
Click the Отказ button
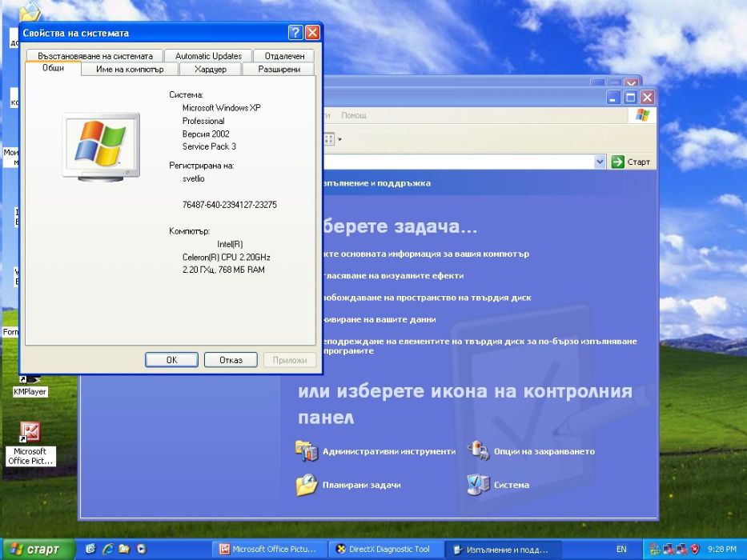tap(231, 360)
